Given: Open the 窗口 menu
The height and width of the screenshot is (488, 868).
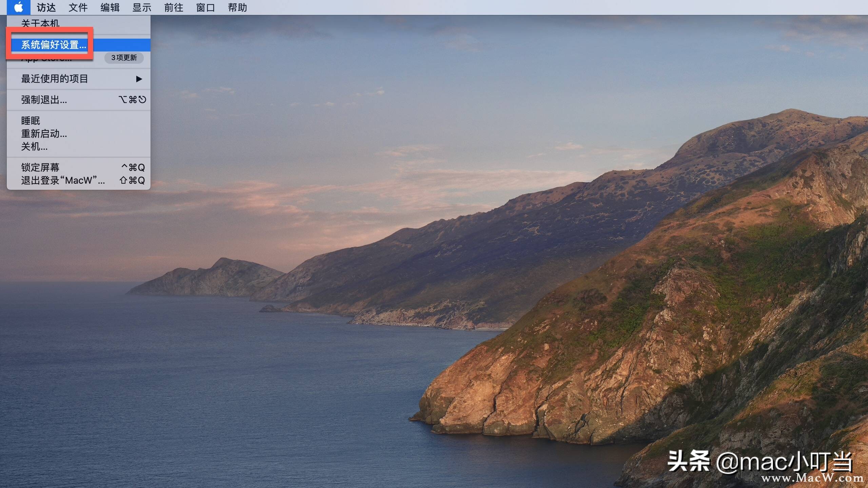Looking at the screenshot, I should [205, 7].
